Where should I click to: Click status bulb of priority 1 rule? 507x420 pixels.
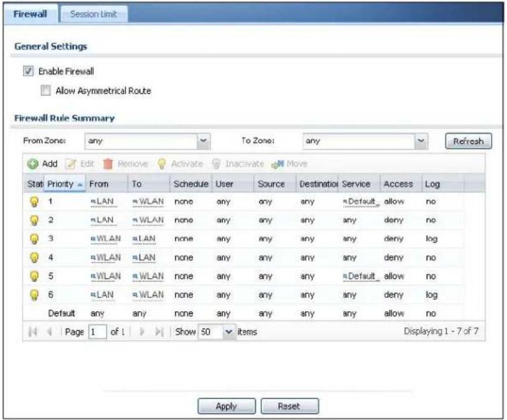(34, 202)
